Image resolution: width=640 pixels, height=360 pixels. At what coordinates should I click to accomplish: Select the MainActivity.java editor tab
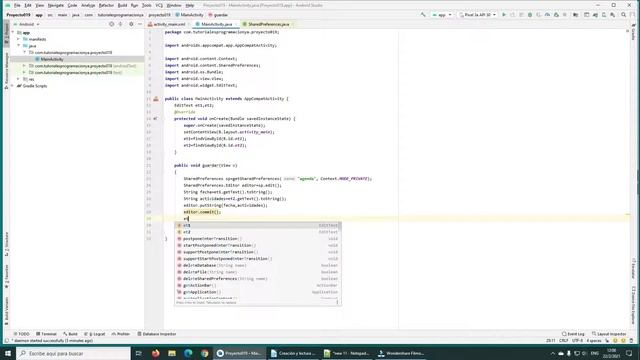215,24
